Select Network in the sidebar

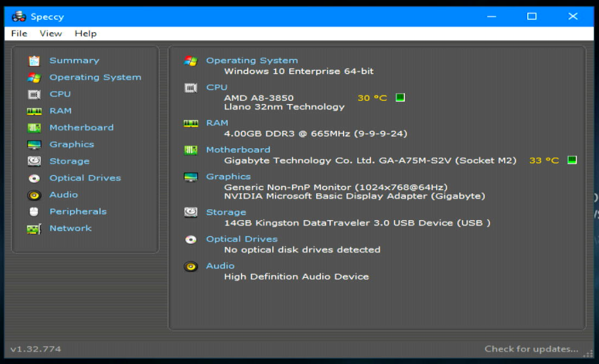click(71, 229)
